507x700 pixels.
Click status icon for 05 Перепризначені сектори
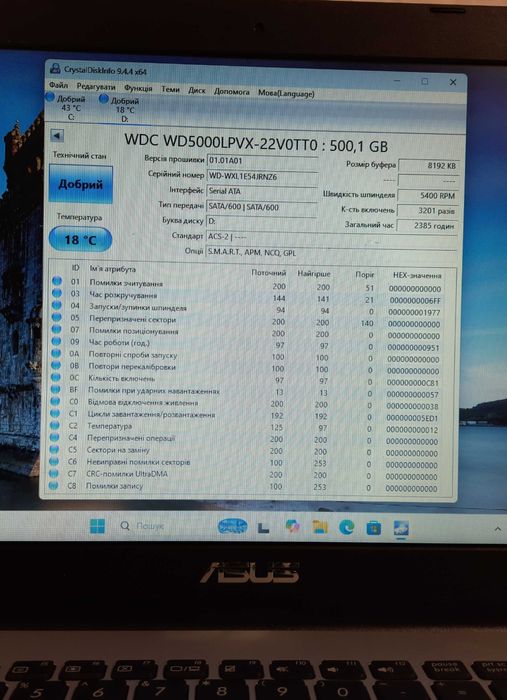click(56, 317)
